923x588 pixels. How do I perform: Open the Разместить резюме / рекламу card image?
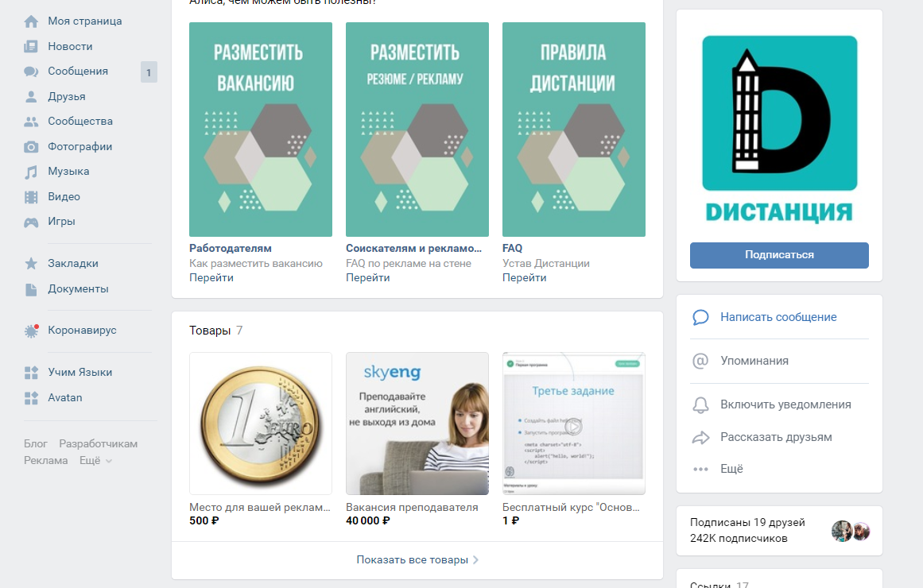417,130
